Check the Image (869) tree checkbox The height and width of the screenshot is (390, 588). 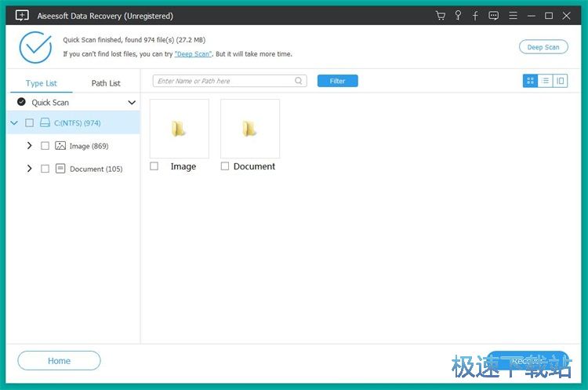pos(45,146)
